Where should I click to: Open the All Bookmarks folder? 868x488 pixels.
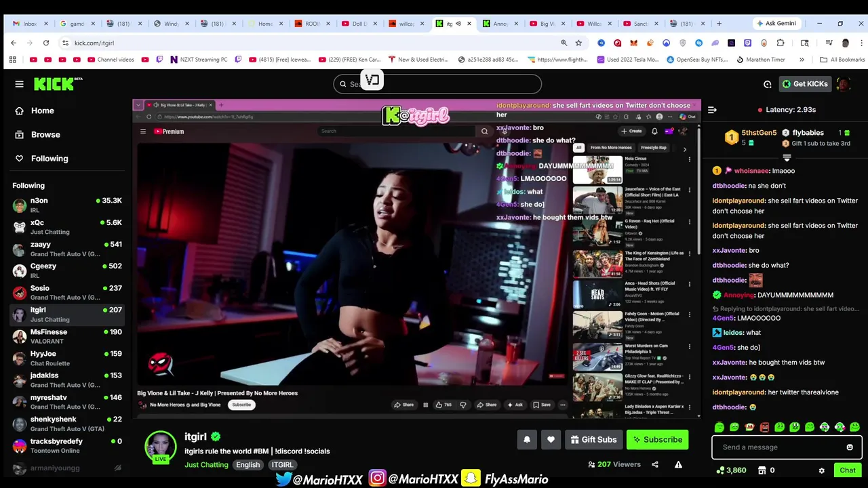point(842,60)
